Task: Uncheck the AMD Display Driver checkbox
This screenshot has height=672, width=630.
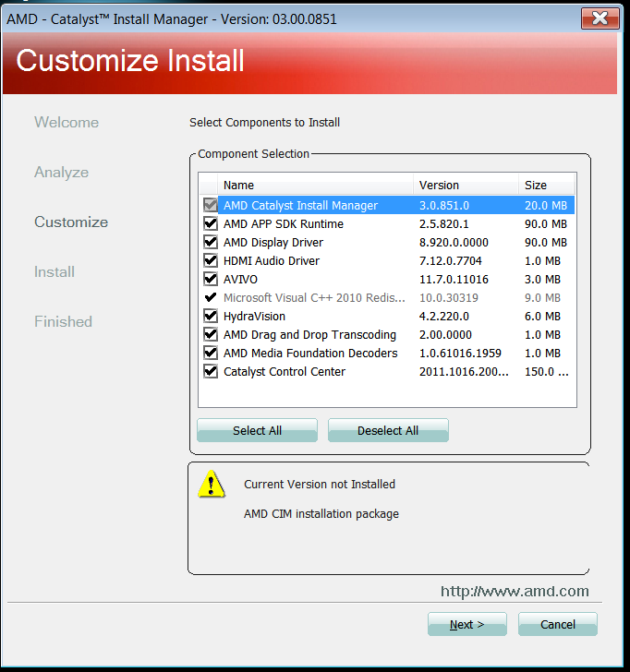Action: [x=210, y=242]
